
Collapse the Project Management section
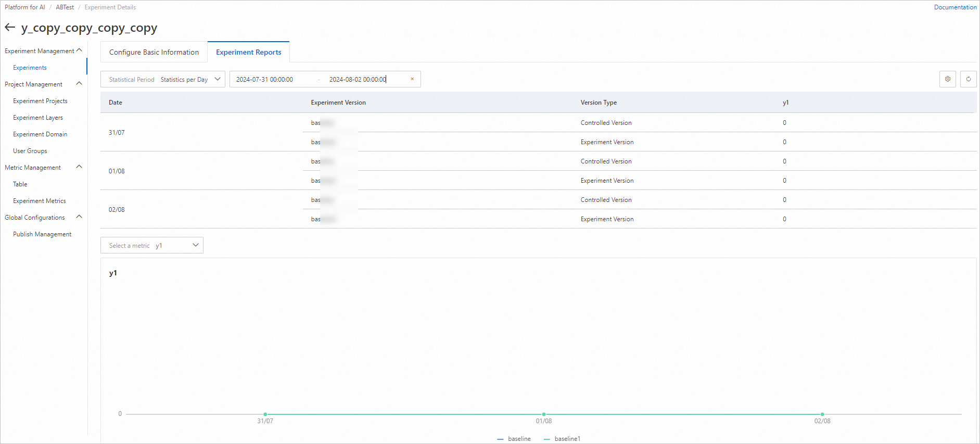pyautogui.click(x=79, y=84)
